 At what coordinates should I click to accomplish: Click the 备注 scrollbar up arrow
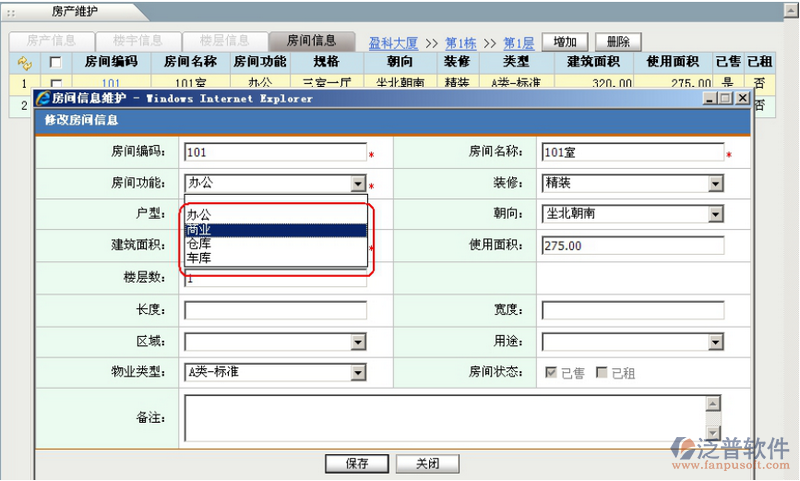pos(713,404)
